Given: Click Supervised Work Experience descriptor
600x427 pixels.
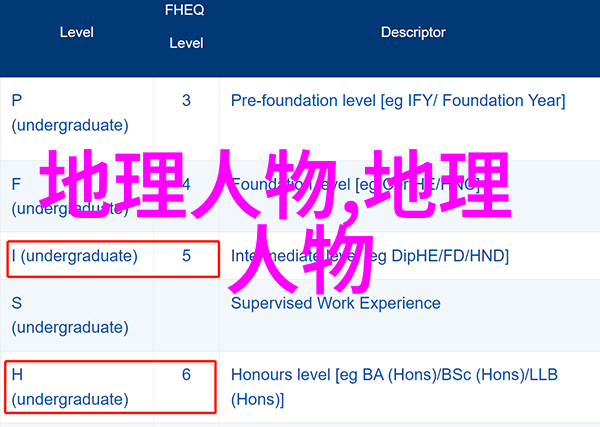Looking at the screenshot, I should 336,303.
